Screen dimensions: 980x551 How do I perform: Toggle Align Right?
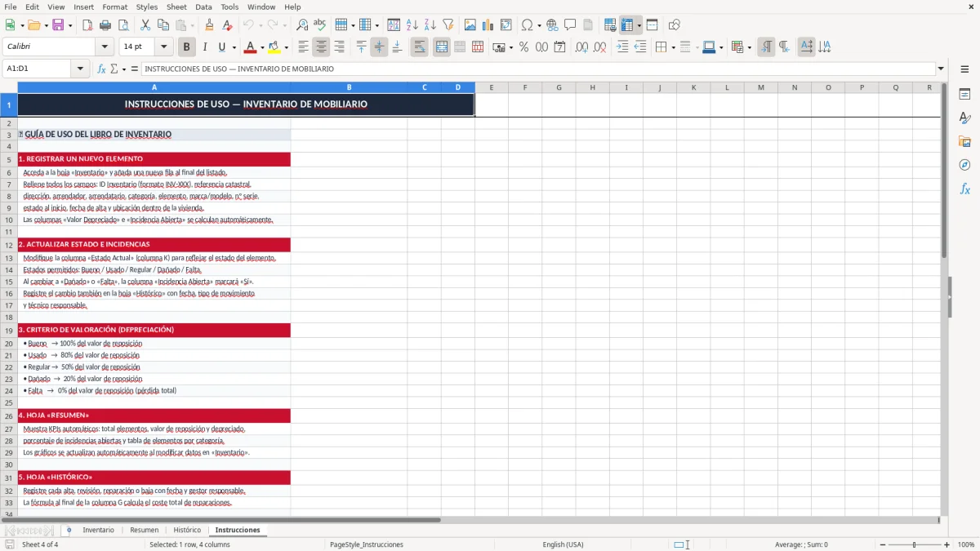coord(339,47)
